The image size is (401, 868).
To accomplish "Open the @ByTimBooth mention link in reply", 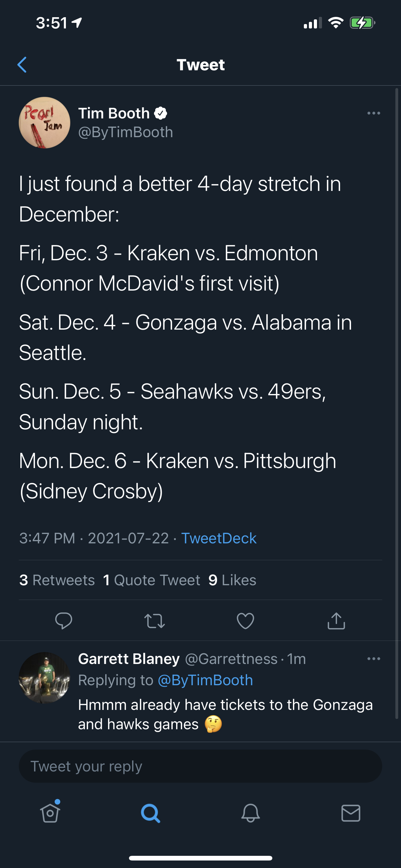I will [x=205, y=680].
